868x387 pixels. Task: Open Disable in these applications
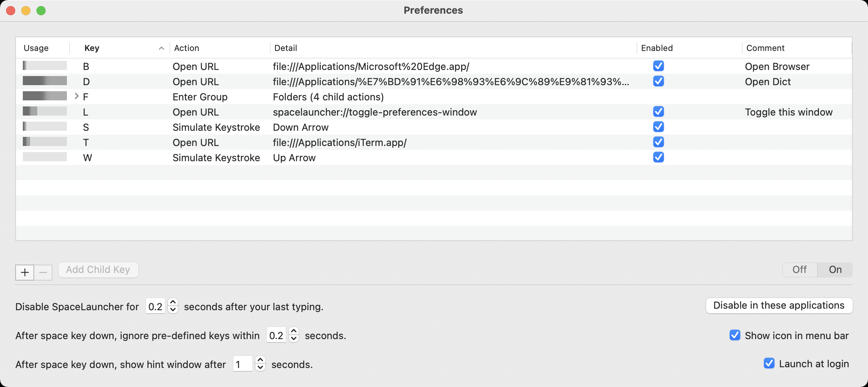[779, 305]
